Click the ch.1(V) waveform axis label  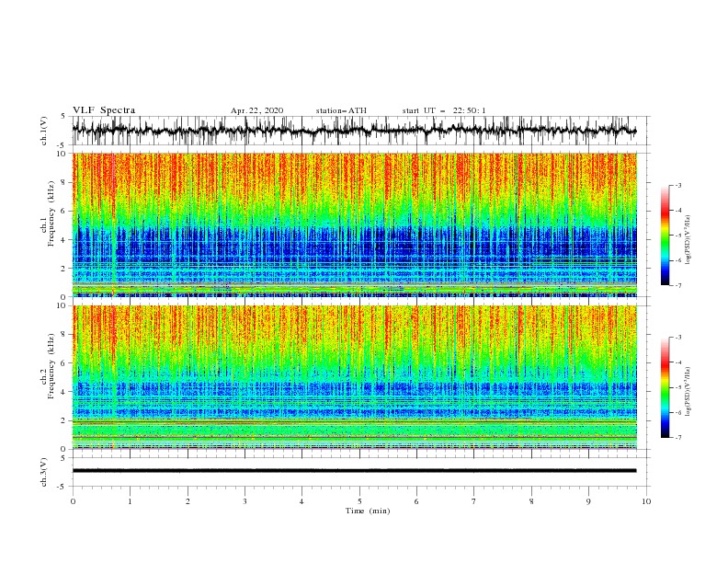(x=43, y=131)
